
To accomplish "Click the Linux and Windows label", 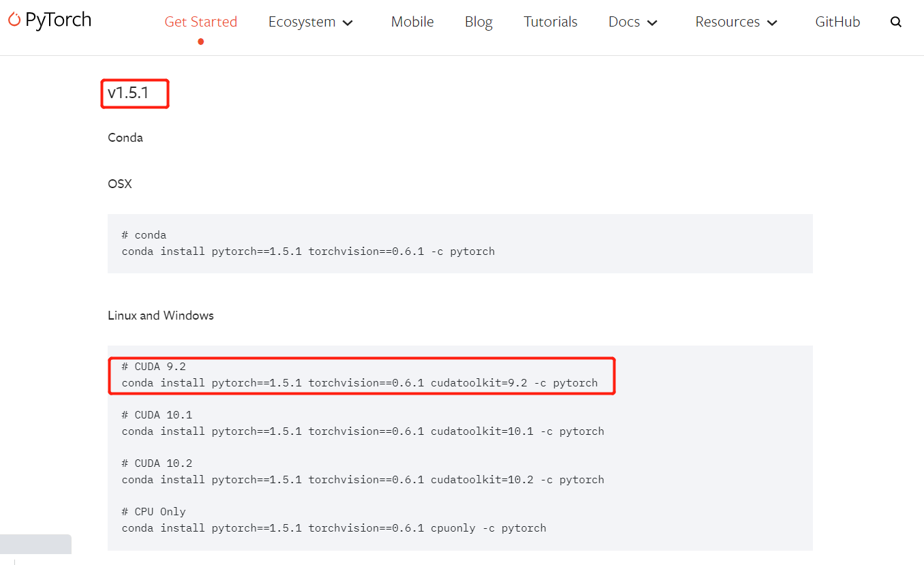I will (161, 316).
